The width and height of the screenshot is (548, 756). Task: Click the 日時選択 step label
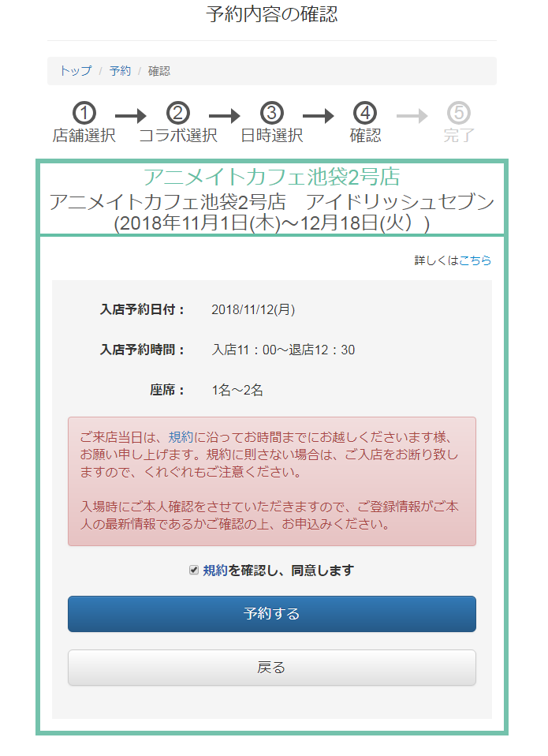point(271,136)
